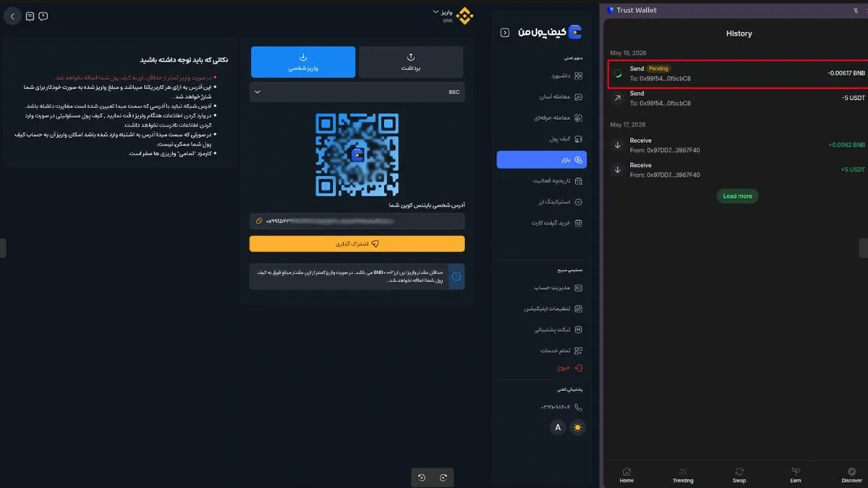
Task: Copy the deposit address via copy icon
Action: click(x=259, y=221)
